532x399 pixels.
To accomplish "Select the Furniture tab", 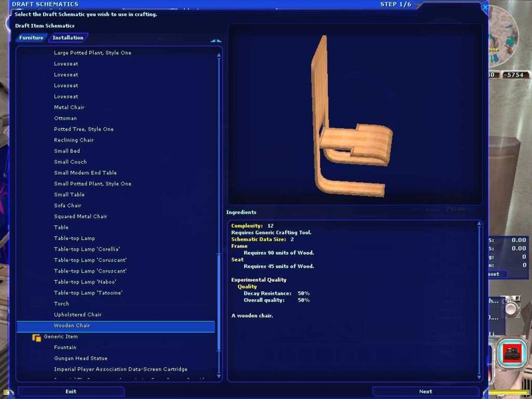I will (x=31, y=38).
